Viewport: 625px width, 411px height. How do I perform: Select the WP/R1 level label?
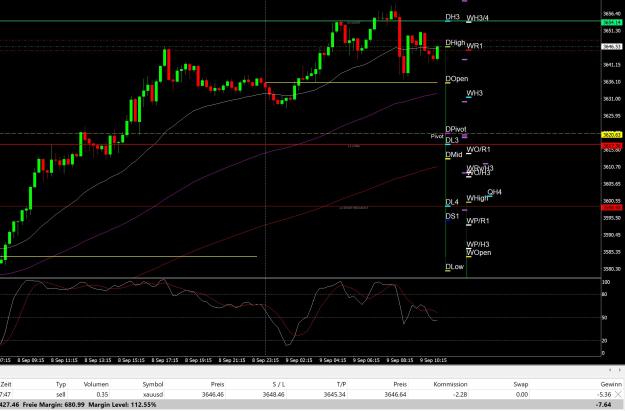478,221
